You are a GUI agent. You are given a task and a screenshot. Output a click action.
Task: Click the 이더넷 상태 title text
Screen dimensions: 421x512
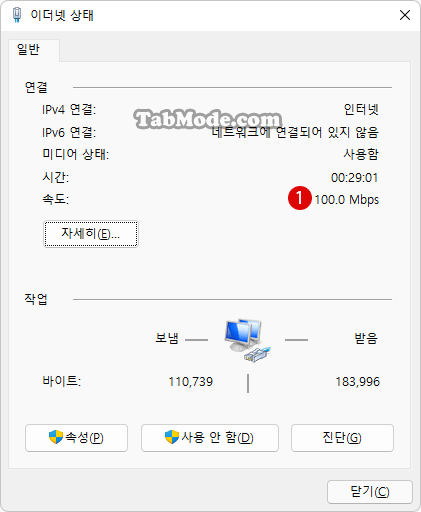[x=62, y=15]
